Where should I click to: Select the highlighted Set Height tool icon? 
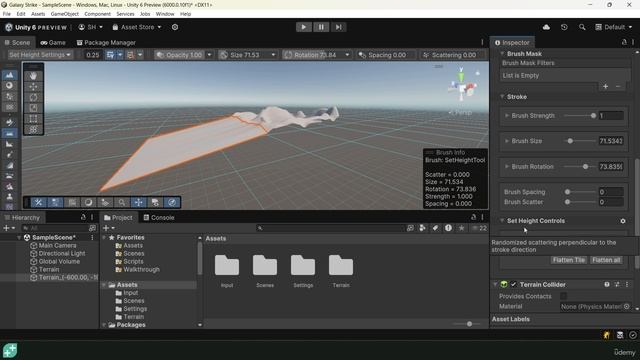click(9, 133)
